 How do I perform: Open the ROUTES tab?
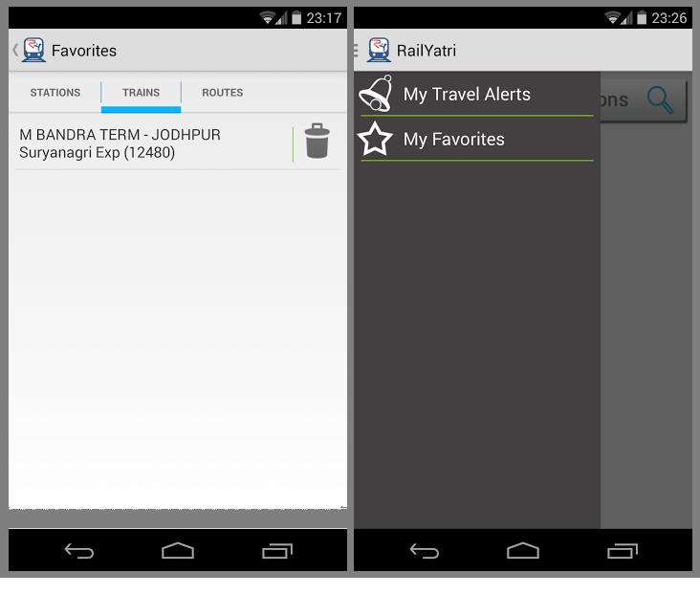[x=222, y=93]
